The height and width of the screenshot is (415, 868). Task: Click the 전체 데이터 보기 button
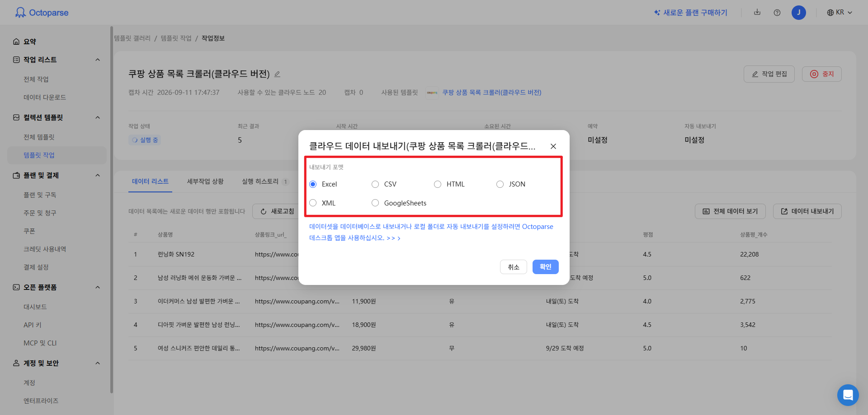pos(730,211)
